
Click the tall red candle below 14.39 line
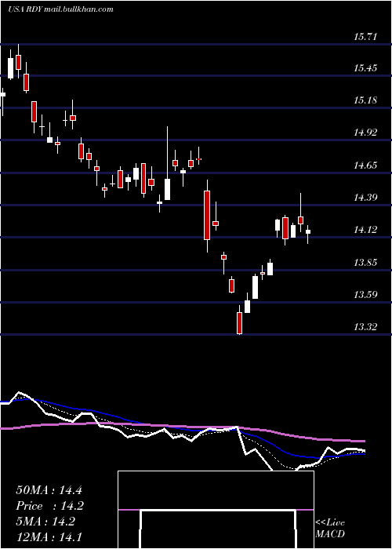coord(207,216)
